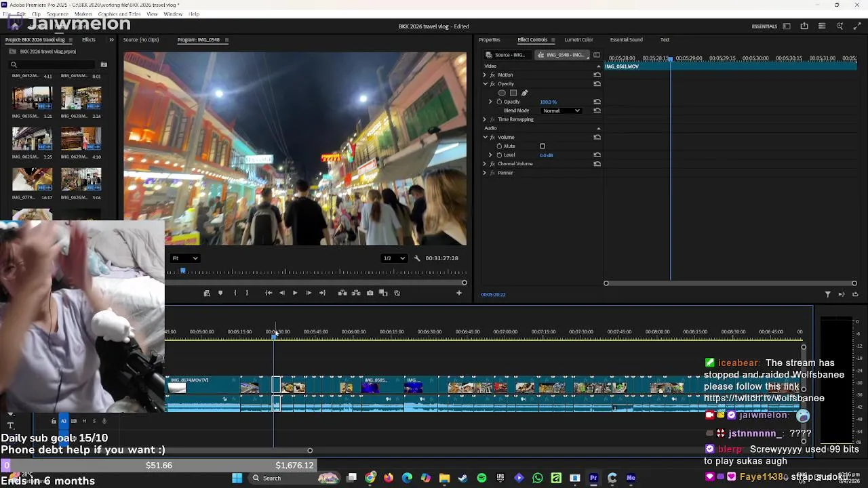868x488 pixels.
Task: Open Spotify from the taskbar
Action: [481, 478]
